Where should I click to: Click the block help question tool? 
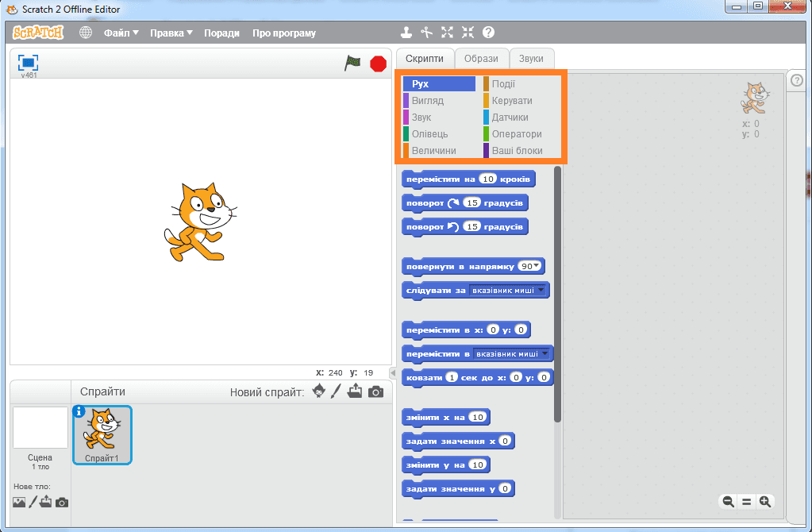coord(488,33)
